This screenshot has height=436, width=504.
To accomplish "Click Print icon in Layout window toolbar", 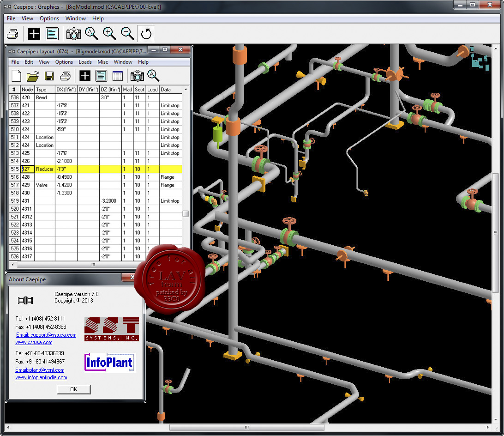I will (x=65, y=76).
